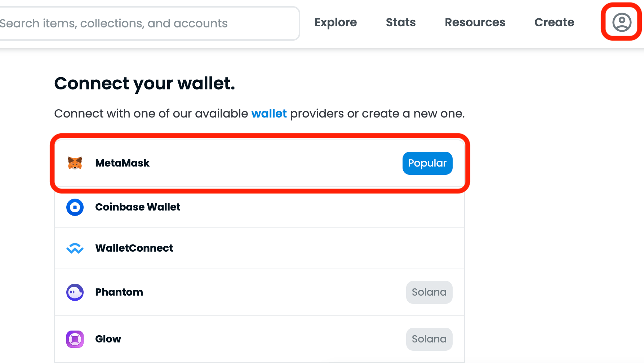Select MetaMask wallet option

click(259, 163)
